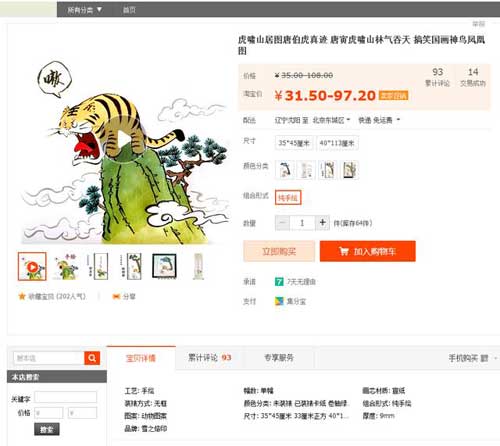Click the buy now button
Screen dimensions: 500x446
(279, 251)
